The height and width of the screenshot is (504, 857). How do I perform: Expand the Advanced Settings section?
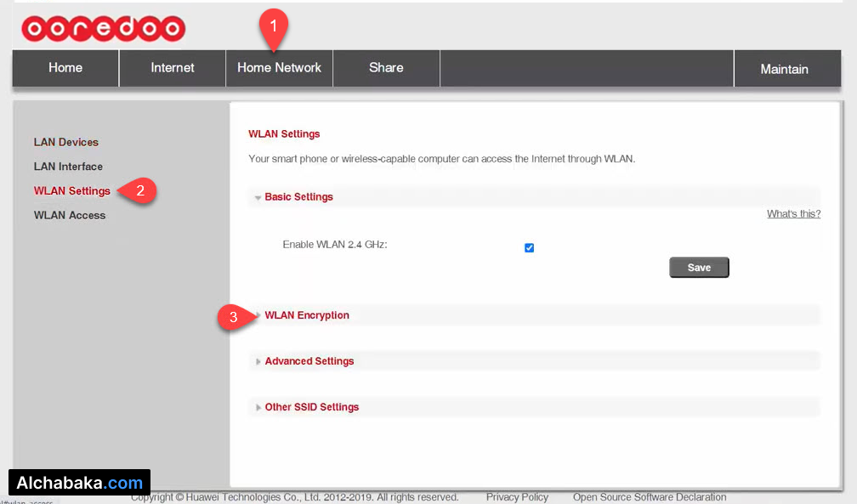[x=309, y=360]
